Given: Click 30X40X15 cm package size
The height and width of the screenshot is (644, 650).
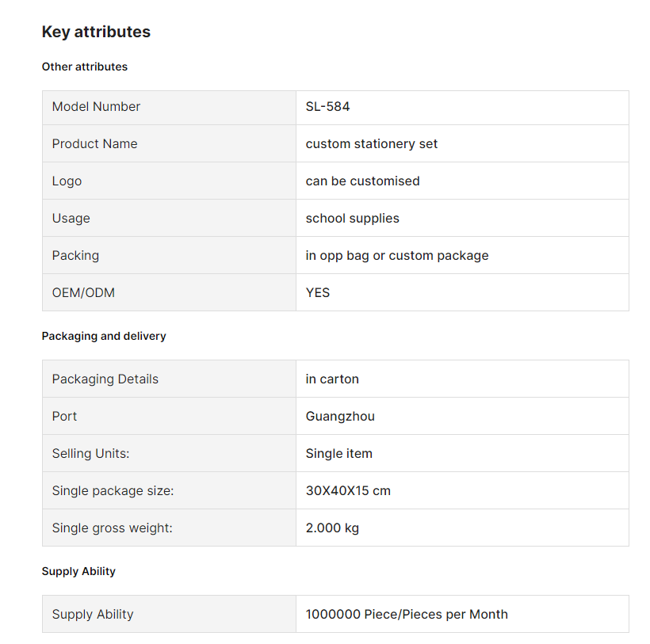Looking at the screenshot, I should tap(348, 491).
